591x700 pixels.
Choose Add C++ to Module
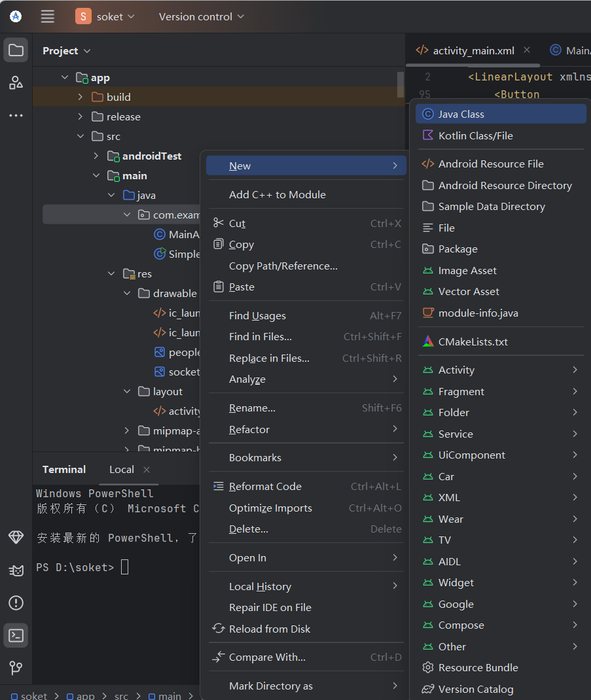coord(306,195)
